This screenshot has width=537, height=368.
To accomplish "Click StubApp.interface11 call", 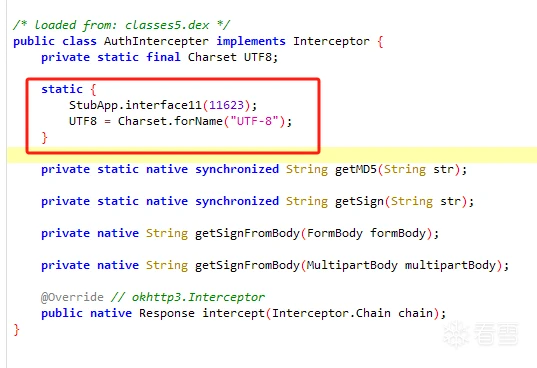I will 135,105.
